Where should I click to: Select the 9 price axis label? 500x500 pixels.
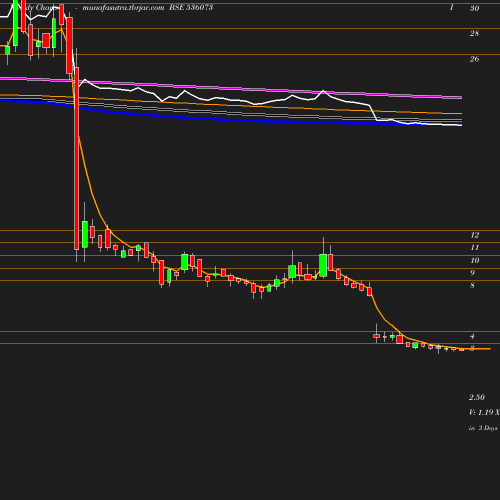(472, 273)
